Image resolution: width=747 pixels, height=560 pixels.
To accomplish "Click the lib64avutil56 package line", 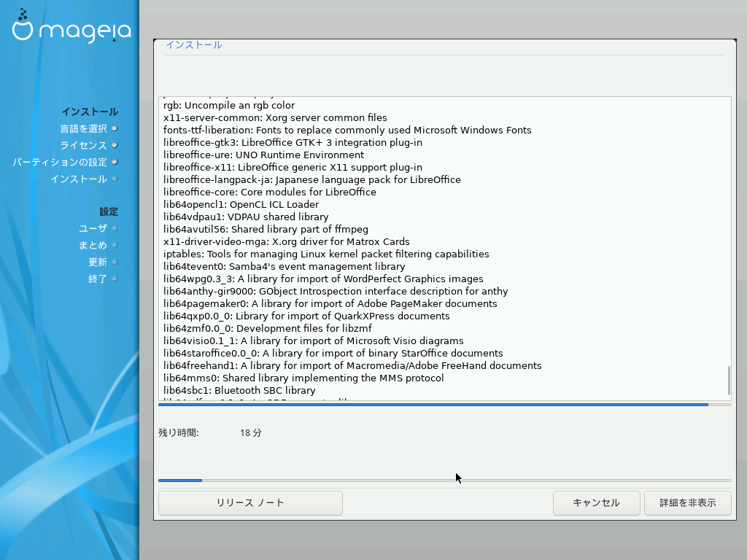I will tap(266, 229).
